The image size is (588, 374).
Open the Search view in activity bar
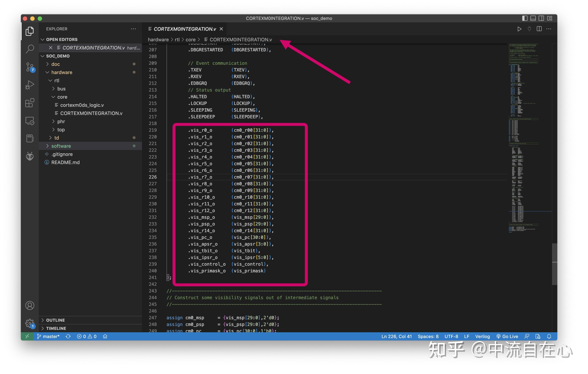pyautogui.click(x=30, y=49)
